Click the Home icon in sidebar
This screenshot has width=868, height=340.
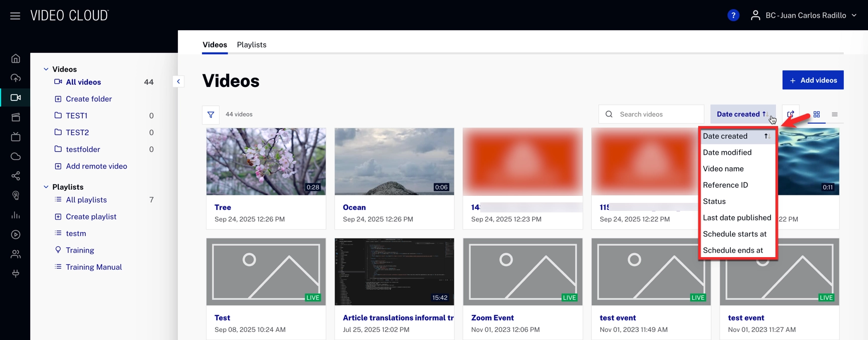[16, 59]
